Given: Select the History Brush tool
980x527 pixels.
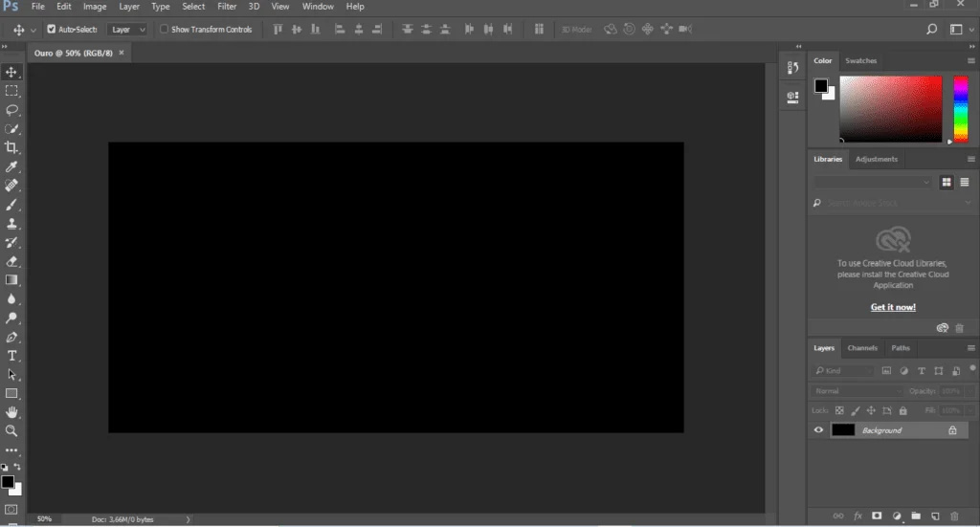Looking at the screenshot, I should pyautogui.click(x=11, y=242).
